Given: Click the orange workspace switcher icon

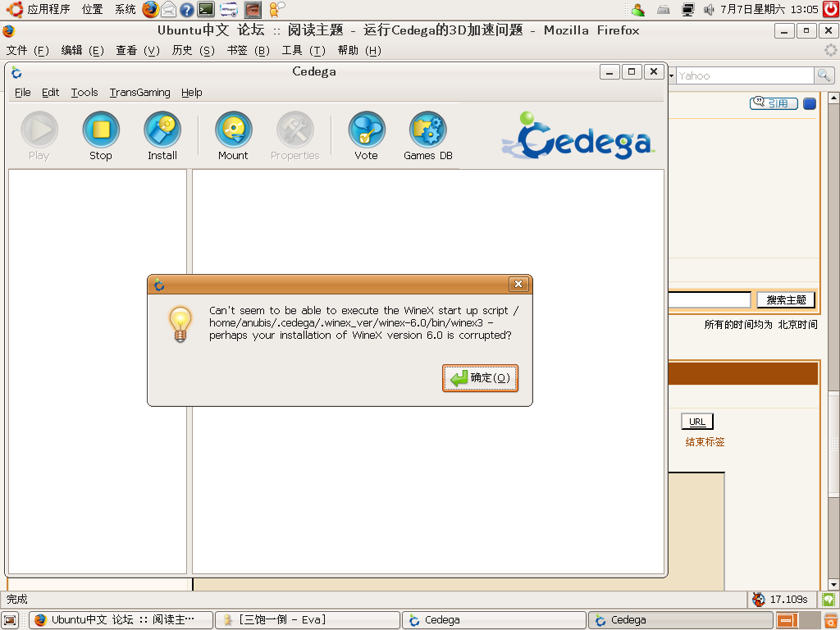Looking at the screenshot, I should coord(787,620).
